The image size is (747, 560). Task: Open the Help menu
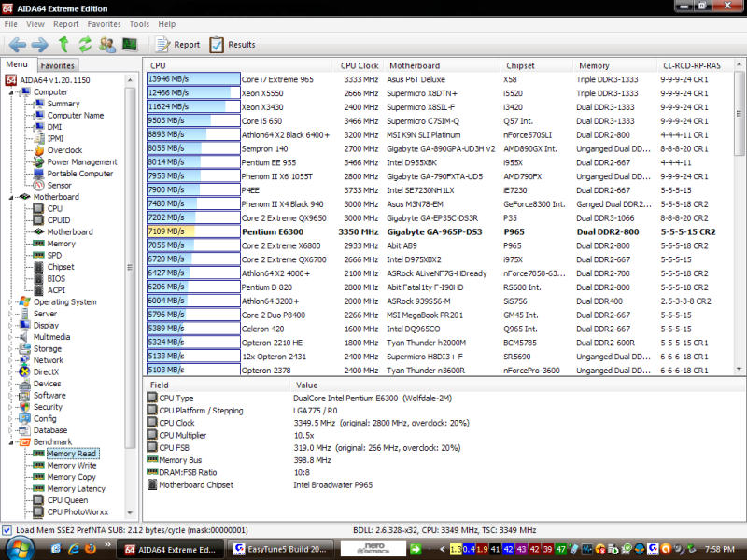pos(167,24)
